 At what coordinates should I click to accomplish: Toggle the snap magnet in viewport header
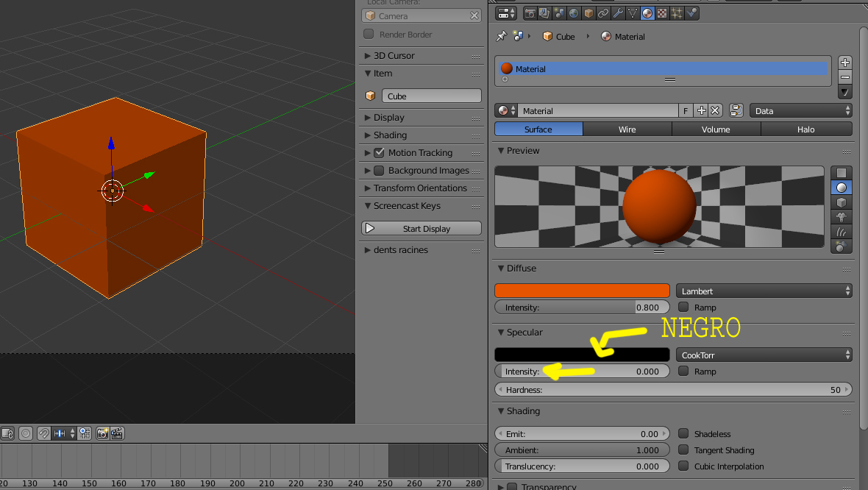pos(43,433)
